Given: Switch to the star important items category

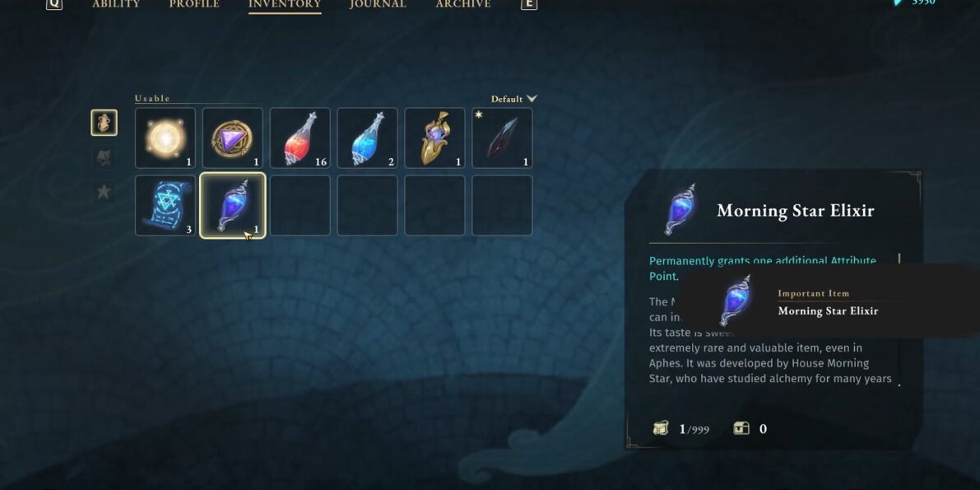Looking at the screenshot, I should [104, 192].
